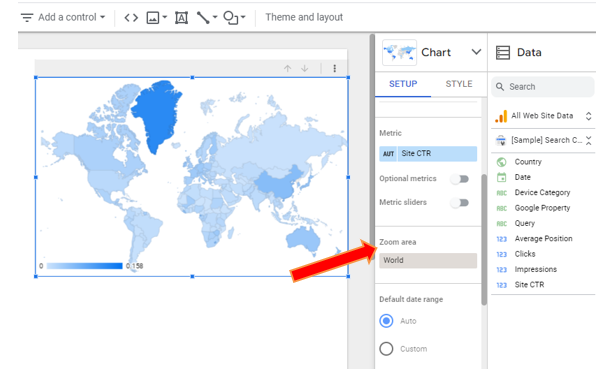This screenshot has height=370, width=599.
Task: Open the Add a control menu
Action: (x=63, y=17)
